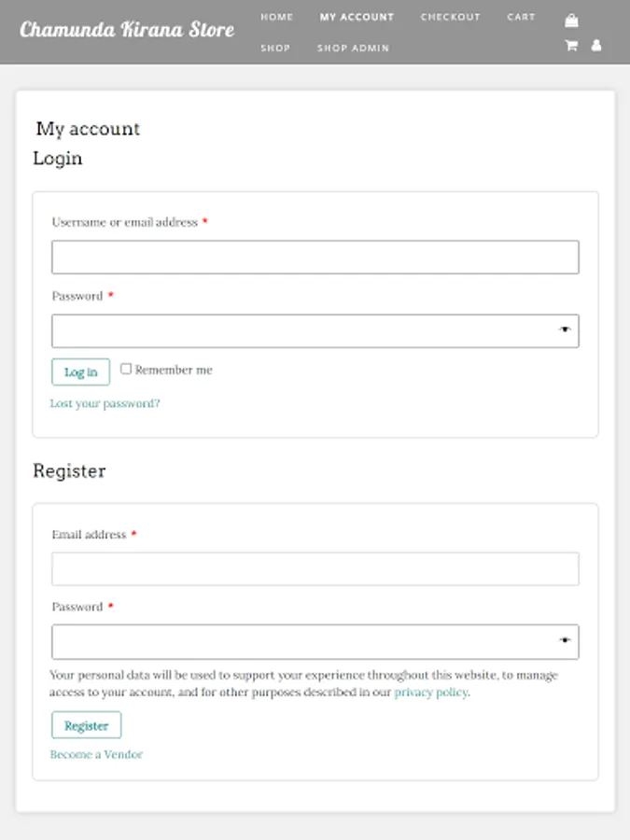The image size is (630, 840).
Task: Open the Cart menu link
Action: 521,17
